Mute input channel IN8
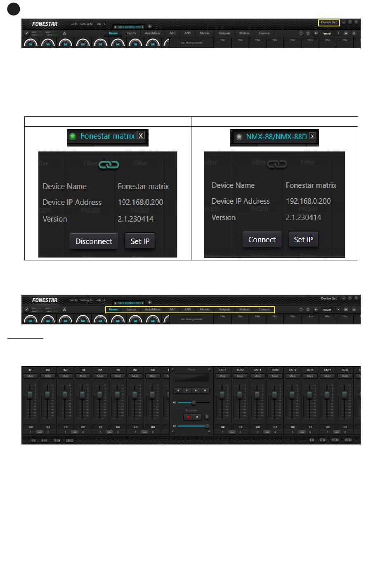Screen dimensions: 392x565 point(153,376)
